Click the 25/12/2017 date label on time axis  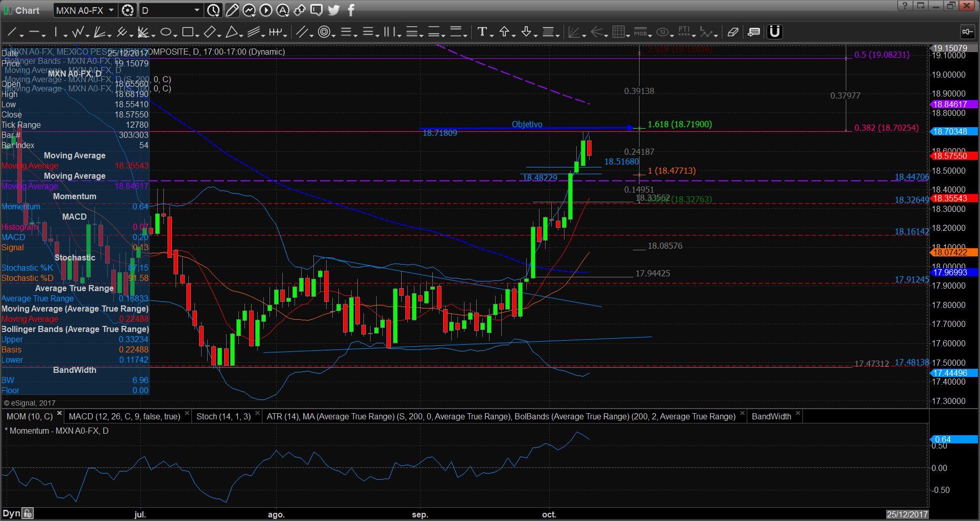(x=906, y=514)
